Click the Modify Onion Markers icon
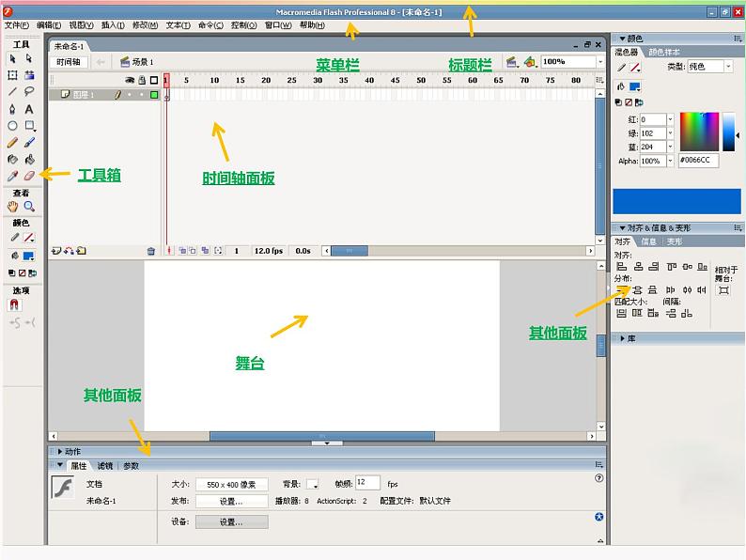 [218, 251]
